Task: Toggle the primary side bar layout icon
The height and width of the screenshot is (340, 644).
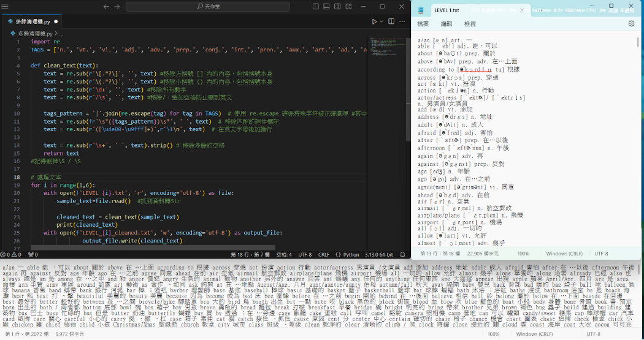Action: pyautogui.click(x=316, y=7)
